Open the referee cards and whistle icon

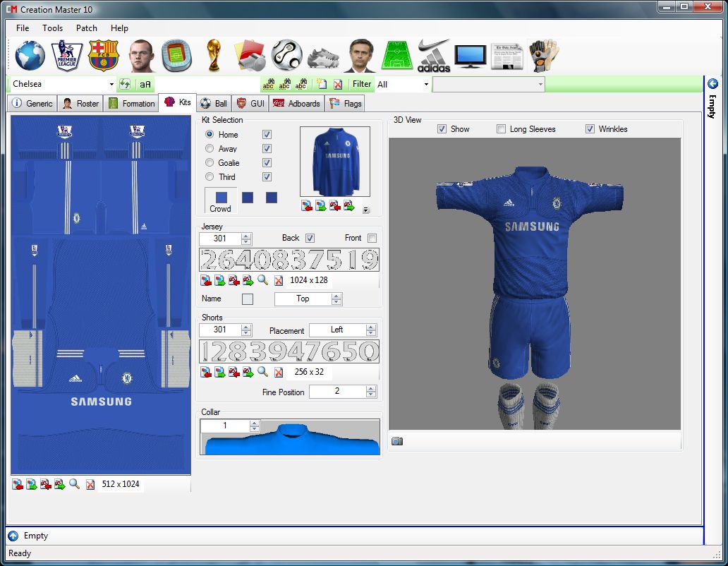pyautogui.click(x=250, y=56)
